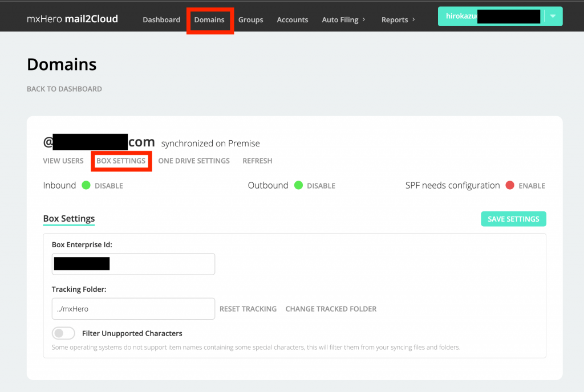Image resolution: width=584 pixels, height=392 pixels.
Task: Click BACK TO DASHBOARD link
Action: coord(64,89)
